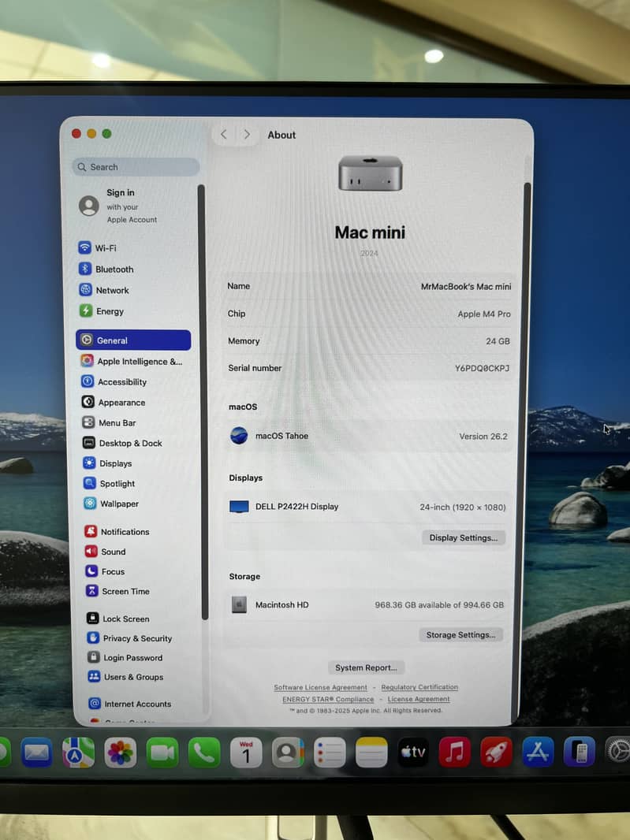Viewport: 630px width, 840px height.
Task: Open Sound settings
Action: pyautogui.click(x=106, y=552)
